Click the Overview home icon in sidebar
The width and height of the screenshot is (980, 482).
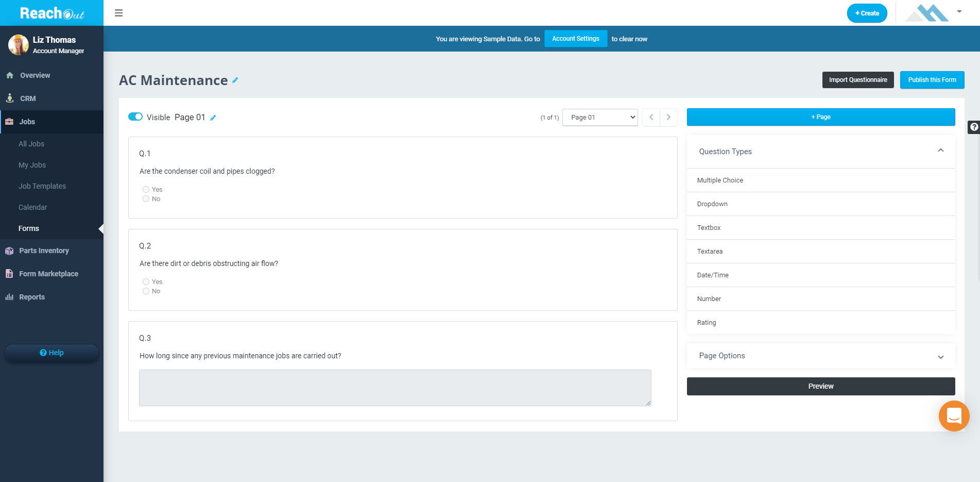pos(10,75)
